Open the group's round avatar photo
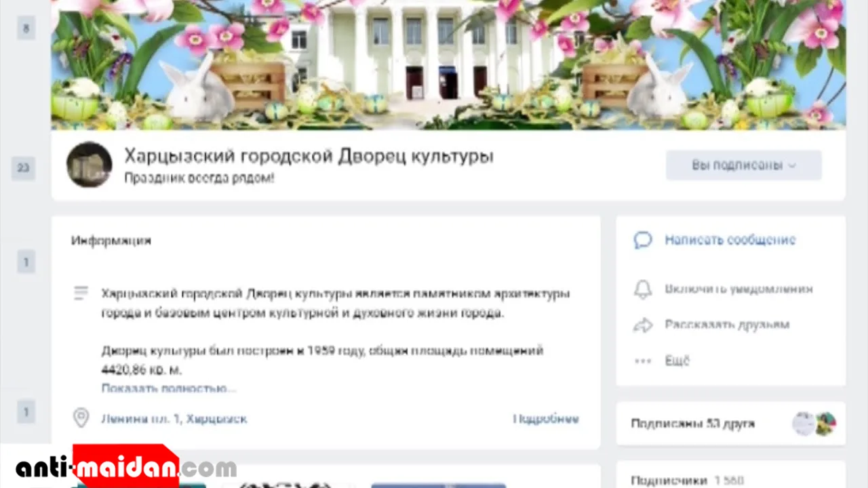The height and width of the screenshot is (488, 868). point(89,165)
